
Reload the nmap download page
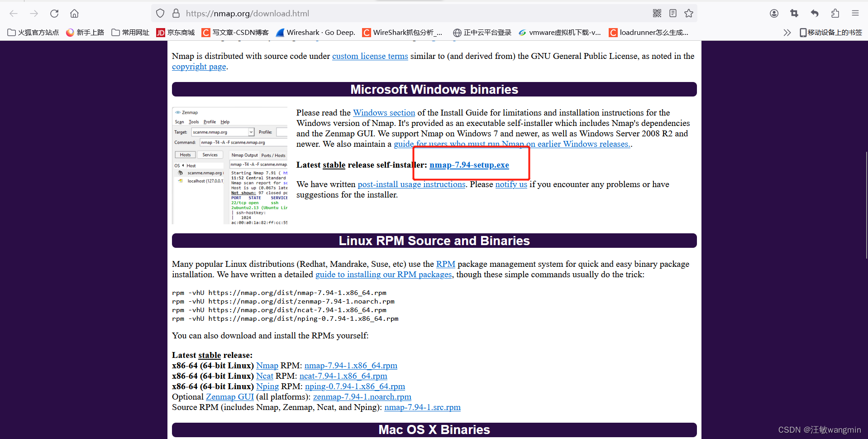click(54, 14)
